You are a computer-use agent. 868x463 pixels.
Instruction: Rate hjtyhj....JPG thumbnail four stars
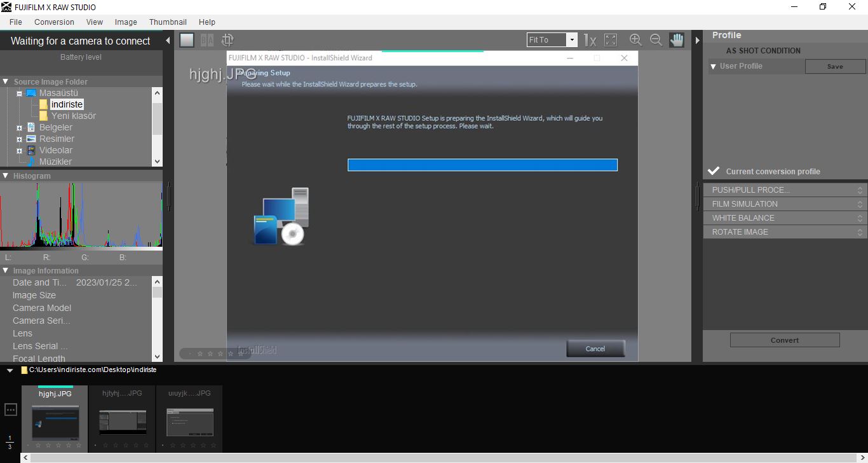[x=135, y=446]
